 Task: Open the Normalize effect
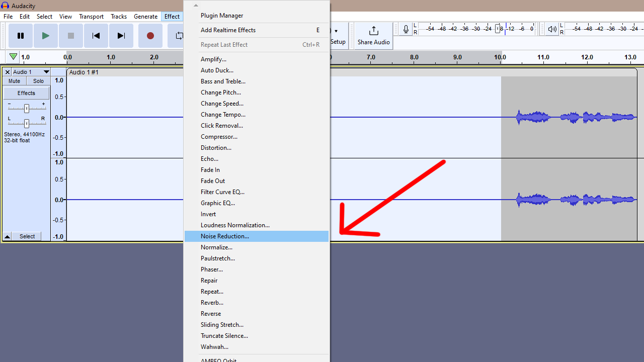click(257, 247)
